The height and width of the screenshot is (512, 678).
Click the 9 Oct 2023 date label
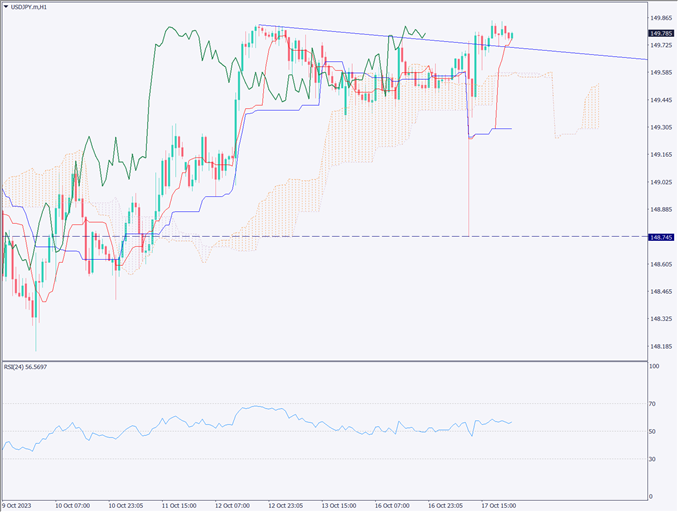click(x=22, y=505)
